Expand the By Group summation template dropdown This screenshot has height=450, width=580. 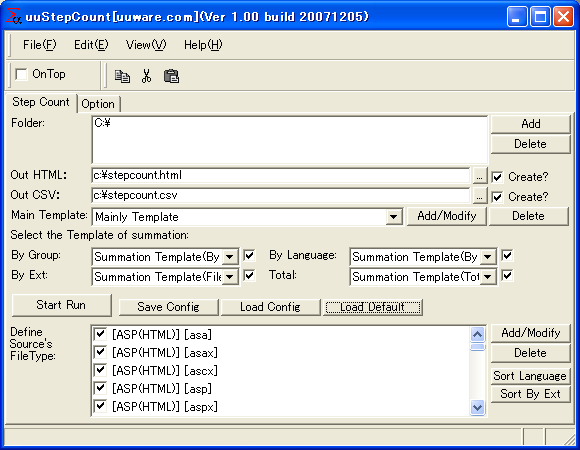click(230, 257)
